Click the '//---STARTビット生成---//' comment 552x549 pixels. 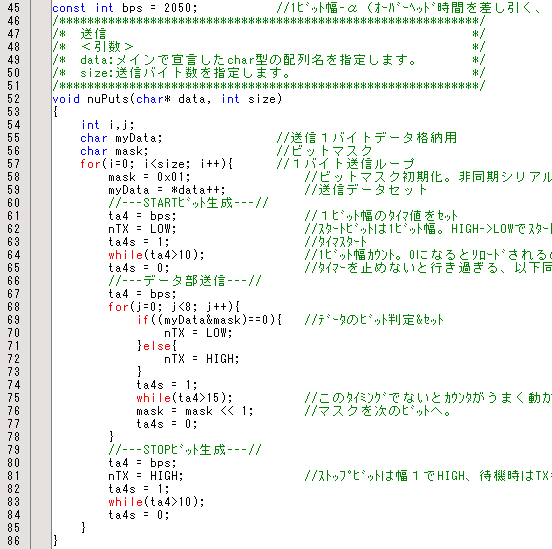tap(188, 203)
